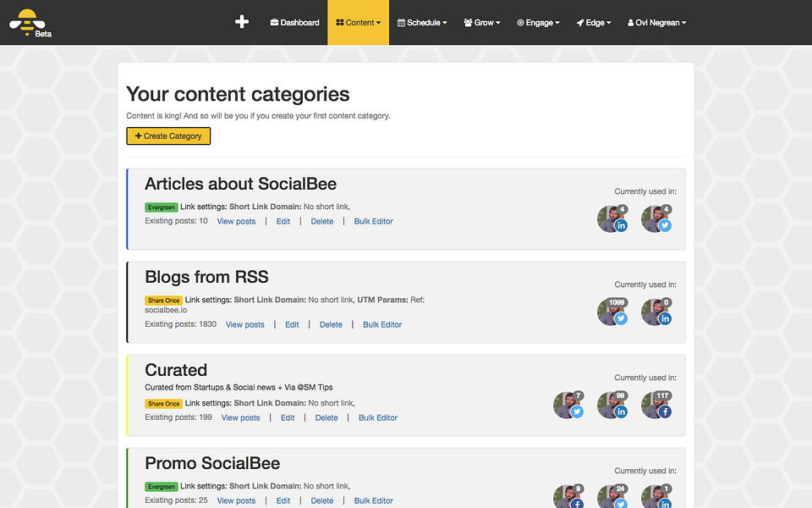Select LinkedIn avatar with 0 in Blogs from RSS

656,312
